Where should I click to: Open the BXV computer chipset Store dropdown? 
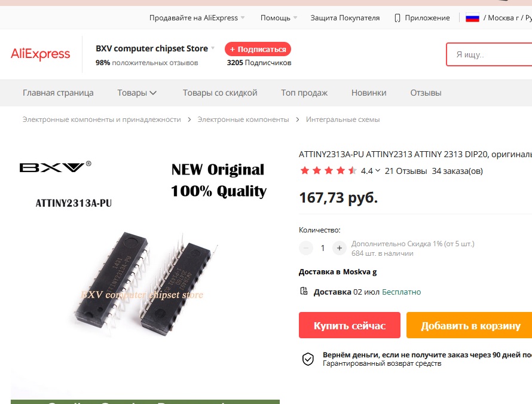tap(155, 48)
